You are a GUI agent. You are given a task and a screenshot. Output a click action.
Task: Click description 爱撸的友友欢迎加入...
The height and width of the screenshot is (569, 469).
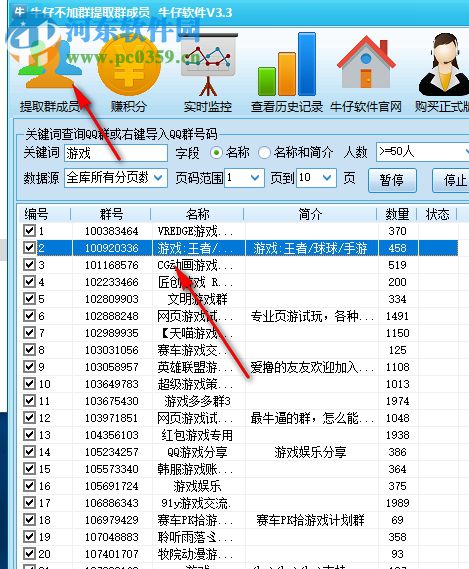click(312, 367)
